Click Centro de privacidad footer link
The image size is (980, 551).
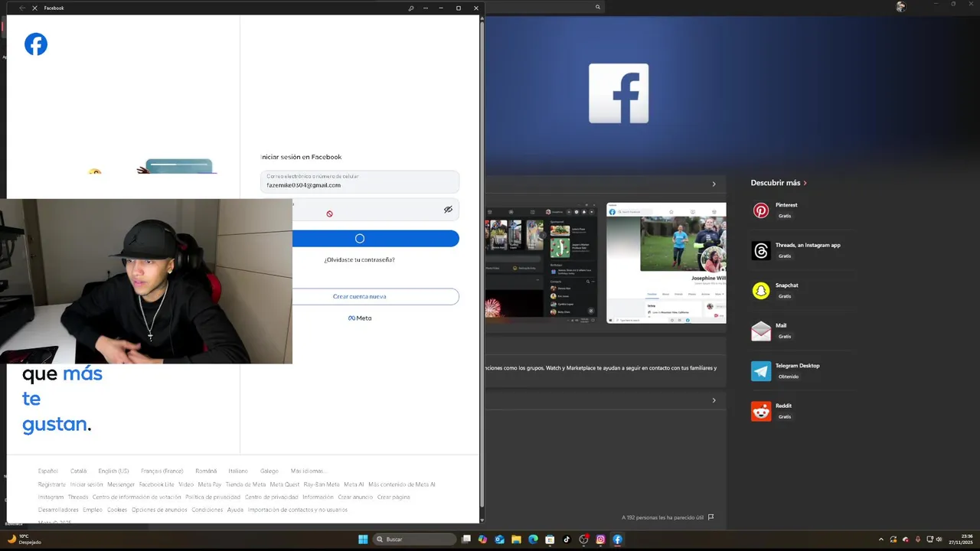tap(271, 497)
